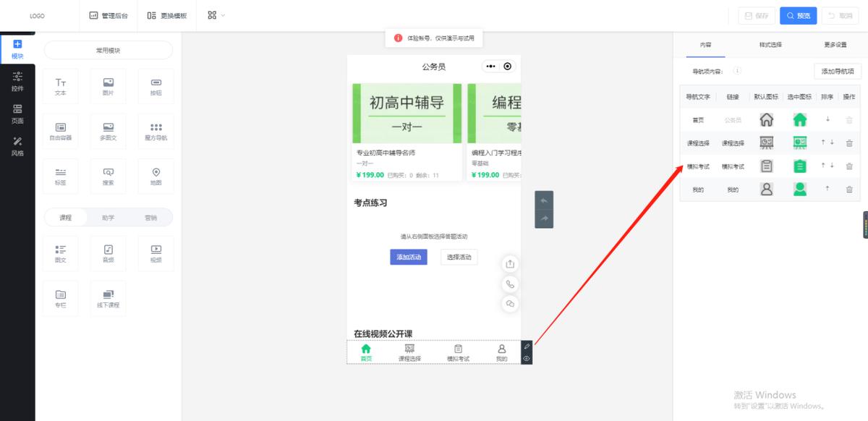Viewport: 868px width, 421px height.
Task: Select the 魔方导航 (Cube Navigation) module icon
Action: click(x=156, y=130)
